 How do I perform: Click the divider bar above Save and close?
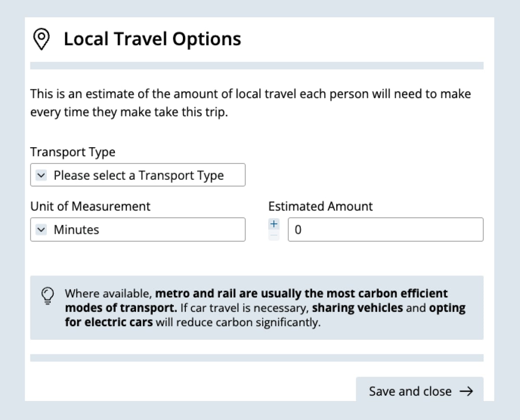click(257, 358)
